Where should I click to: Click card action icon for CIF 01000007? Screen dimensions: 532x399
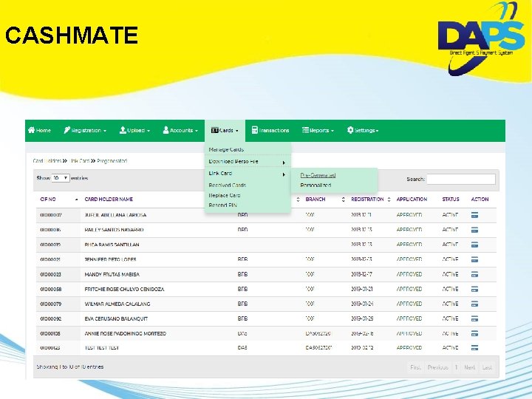pyautogui.click(x=474, y=215)
